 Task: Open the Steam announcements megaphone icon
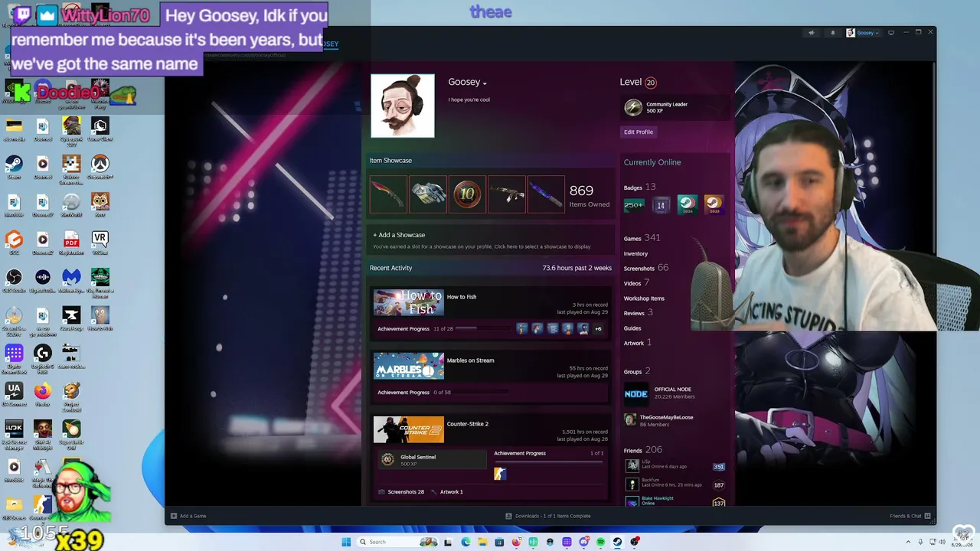(812, 33)
